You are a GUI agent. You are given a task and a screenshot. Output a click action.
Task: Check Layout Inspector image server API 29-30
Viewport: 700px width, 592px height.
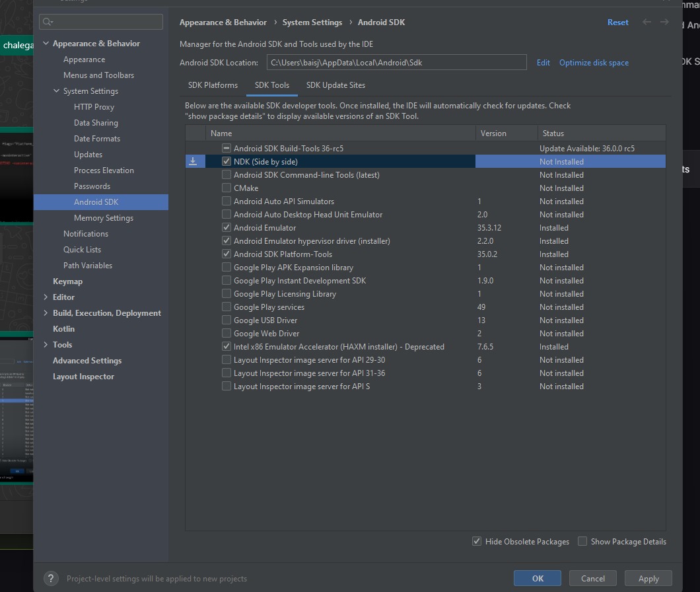click(x=227, y=360)
